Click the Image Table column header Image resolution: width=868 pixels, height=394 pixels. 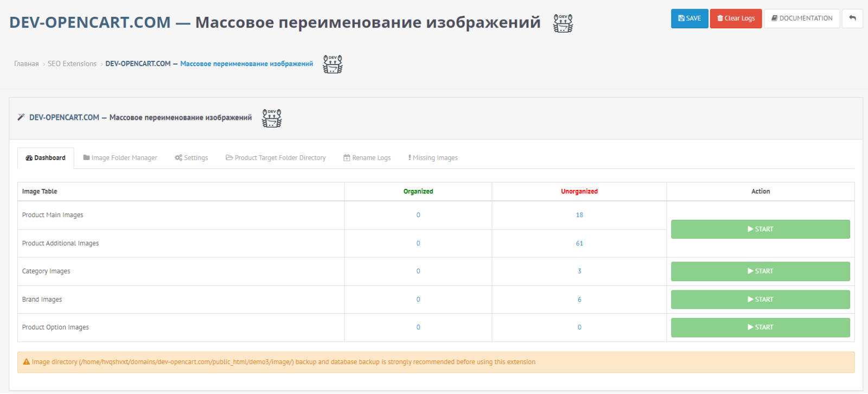40,192
